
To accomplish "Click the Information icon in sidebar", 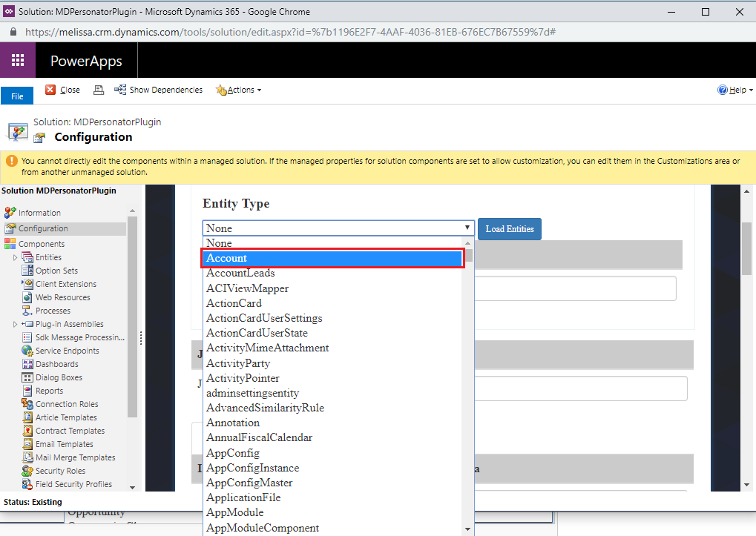I will [x=10, y=212].
